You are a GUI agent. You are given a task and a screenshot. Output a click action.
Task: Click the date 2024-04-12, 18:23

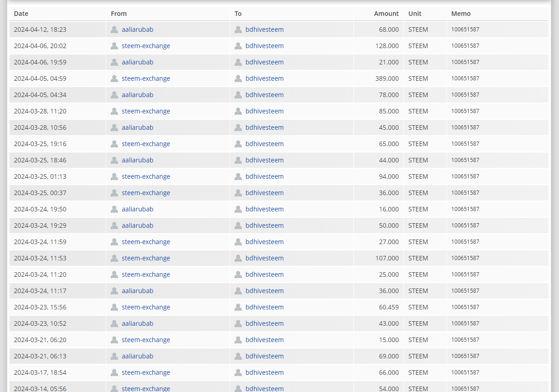[x=40, y=29]
